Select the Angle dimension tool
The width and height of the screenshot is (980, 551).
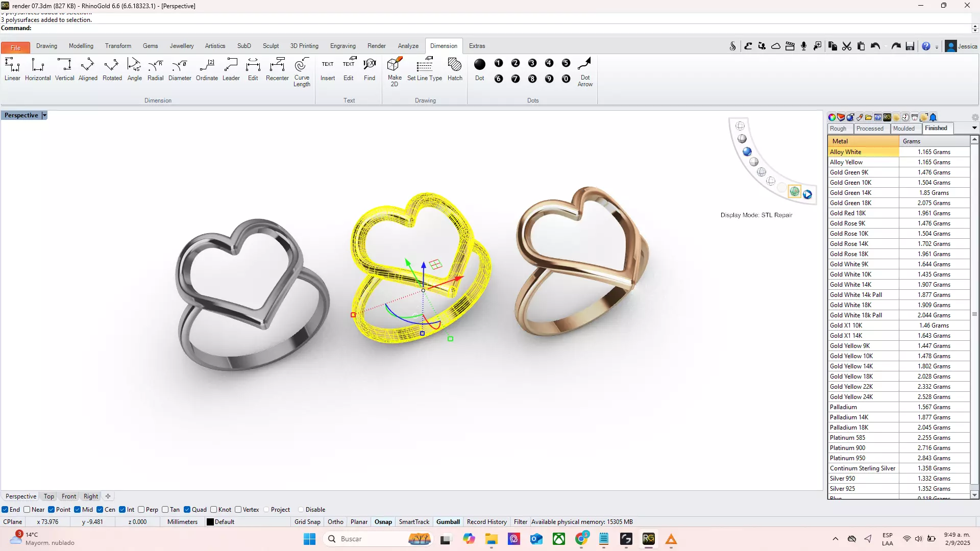tap(135, 69)
